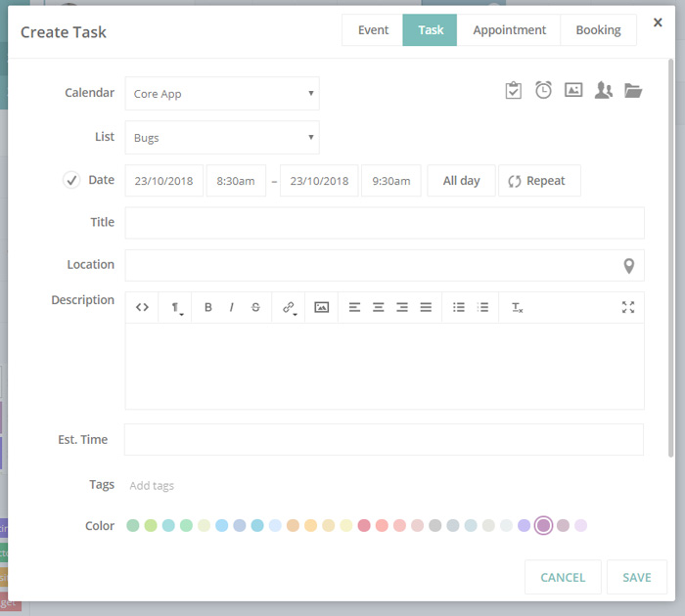Insert a numbered list
The height and width of the screenshot is (616, 685).
click(482, 307)
